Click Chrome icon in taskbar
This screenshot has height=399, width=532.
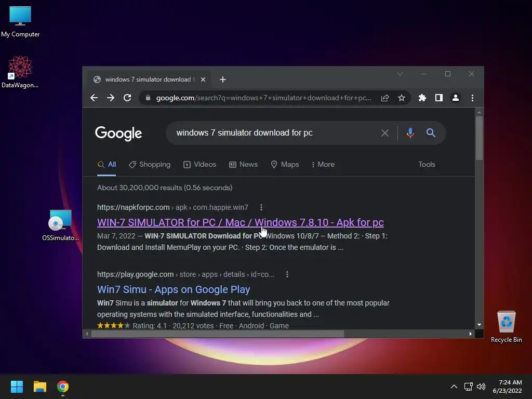pos(63,387)
